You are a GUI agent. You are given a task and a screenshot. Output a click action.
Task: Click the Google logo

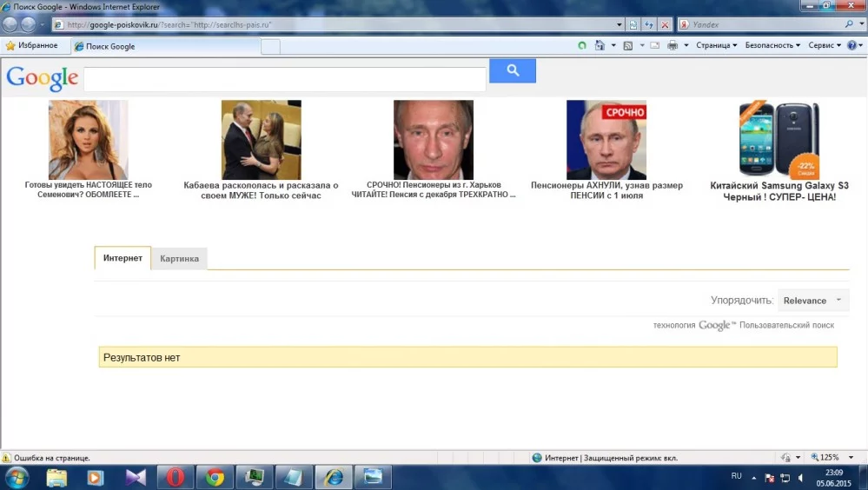(x=42, y=78)
